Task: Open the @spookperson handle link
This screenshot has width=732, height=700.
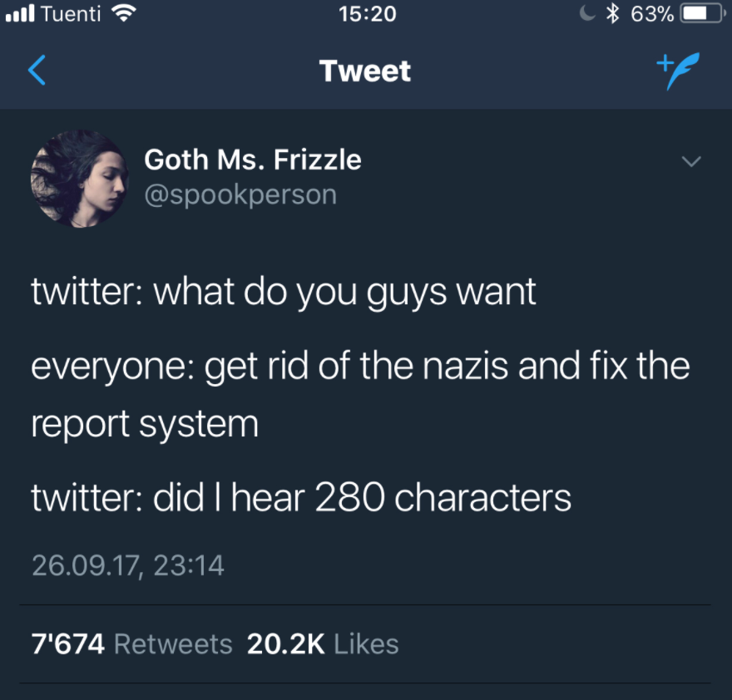Action: (240, 195)
